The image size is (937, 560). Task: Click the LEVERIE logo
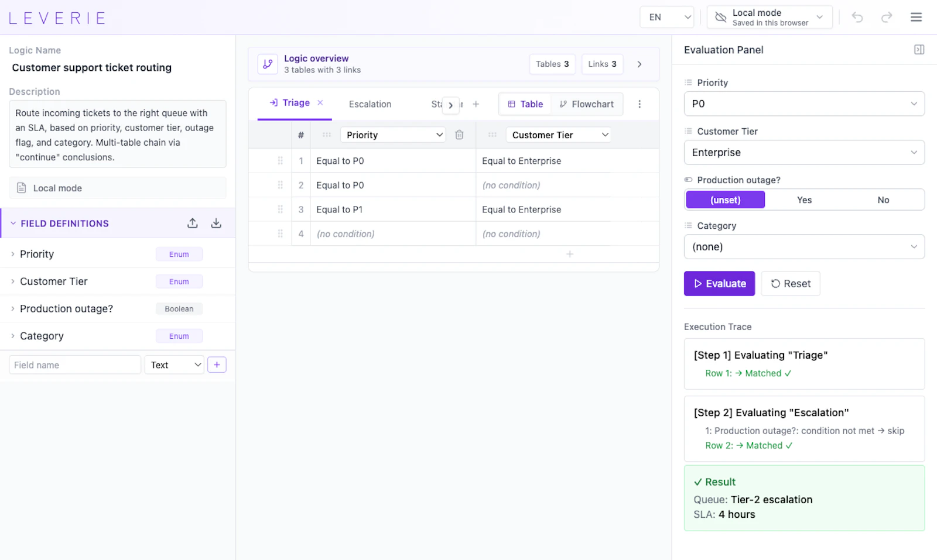(x=57, y=18)
